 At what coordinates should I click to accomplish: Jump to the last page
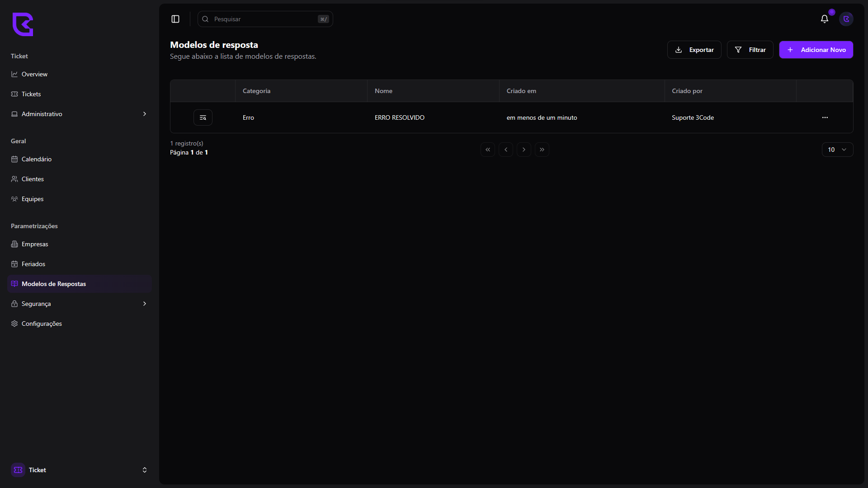542,150
